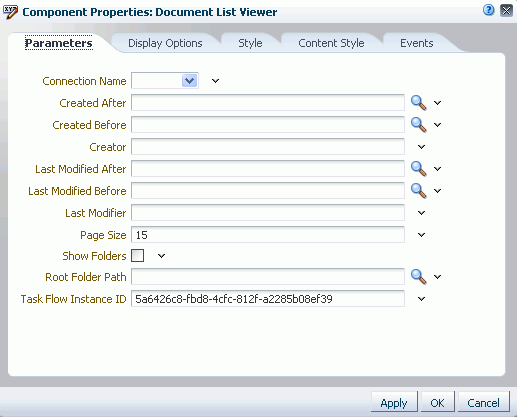This screenshot has height=417, width=517.
Task: Click the Apply button
Action: pos(394,403)
